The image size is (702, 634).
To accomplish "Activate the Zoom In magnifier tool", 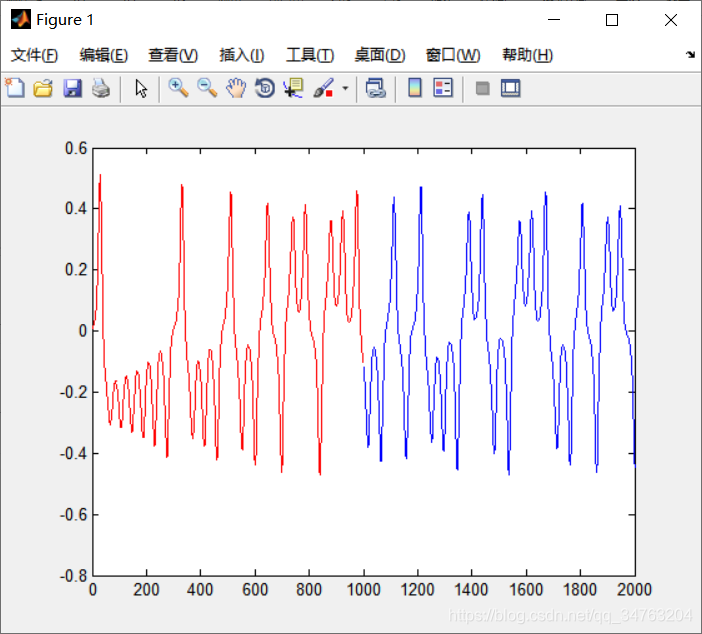I will pyautogui.click(x=178, y=88).
